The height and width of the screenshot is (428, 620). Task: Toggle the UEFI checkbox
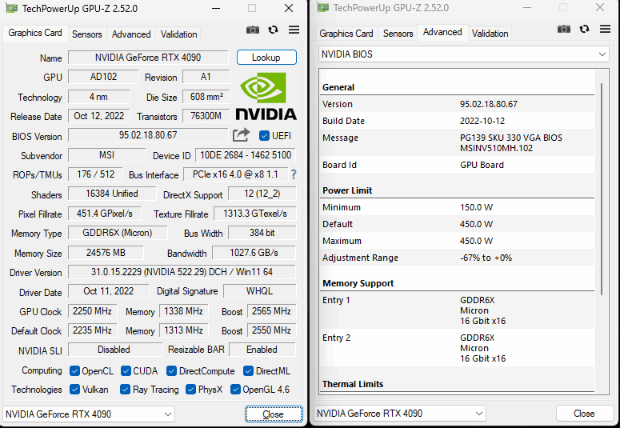coord(264,136)
